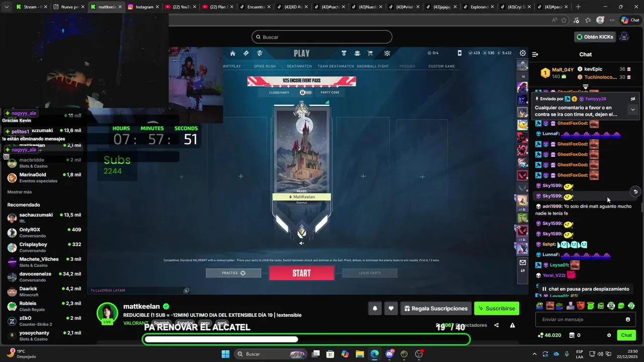Image resolution: width=644 pixels, height=362 pixels.
Task: Pick the halo green quick emote
Action: point(591,306)
